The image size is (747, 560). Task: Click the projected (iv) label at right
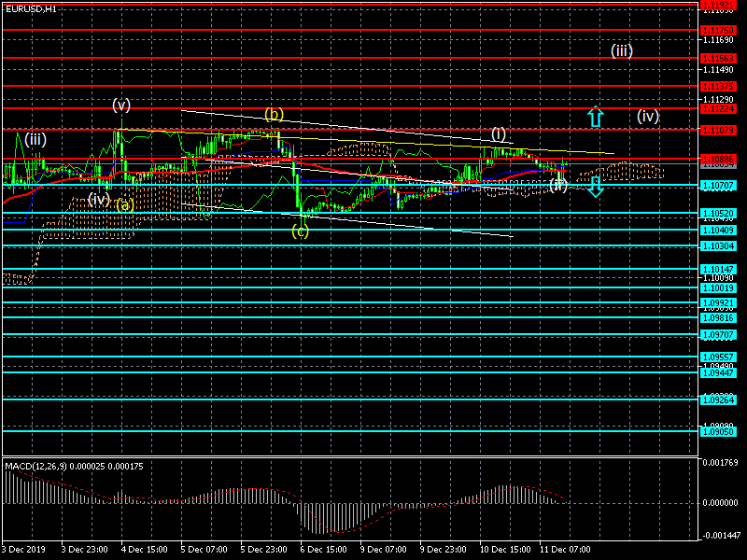click(x=648, y=117)
